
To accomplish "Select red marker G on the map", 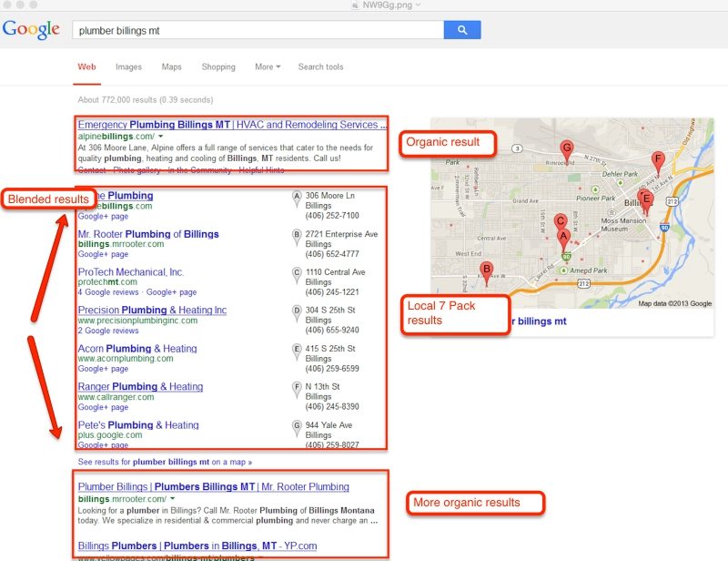I will pos(566,152).
